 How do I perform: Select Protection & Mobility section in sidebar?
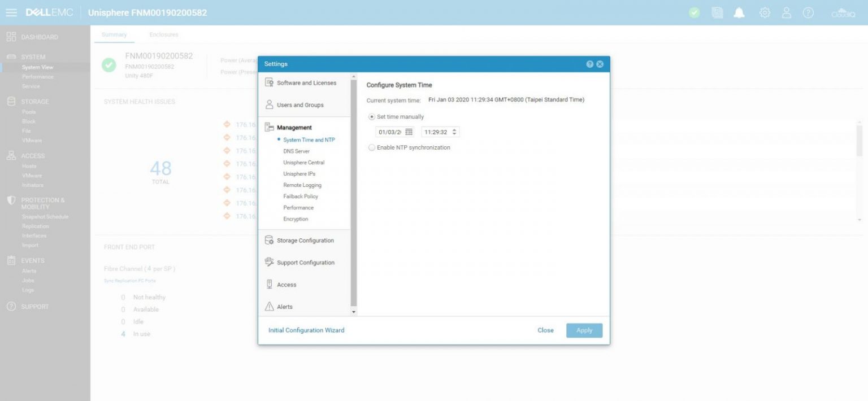coord(43,203)
